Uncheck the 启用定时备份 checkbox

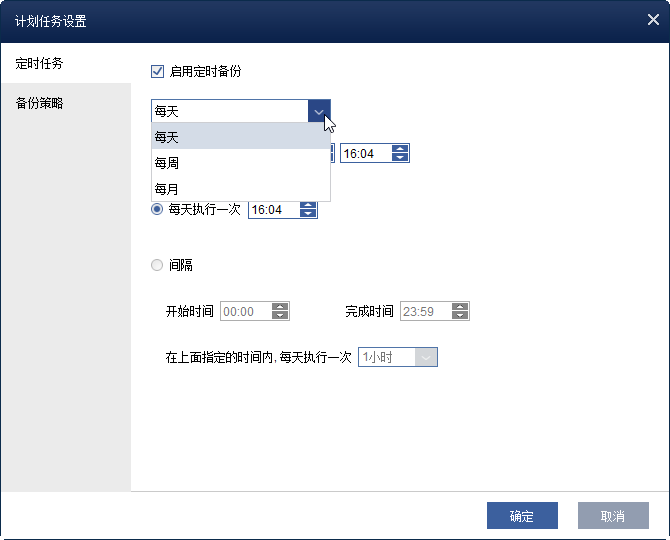[157, 71]
